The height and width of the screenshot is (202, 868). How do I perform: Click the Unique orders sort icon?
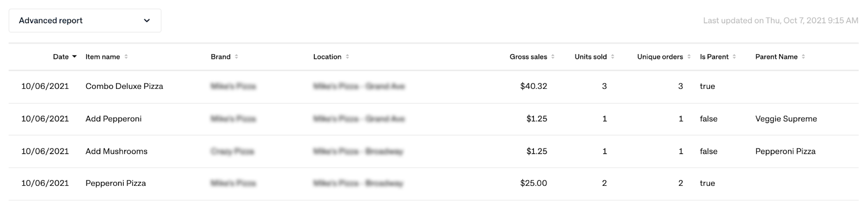[x=689, y=57]
